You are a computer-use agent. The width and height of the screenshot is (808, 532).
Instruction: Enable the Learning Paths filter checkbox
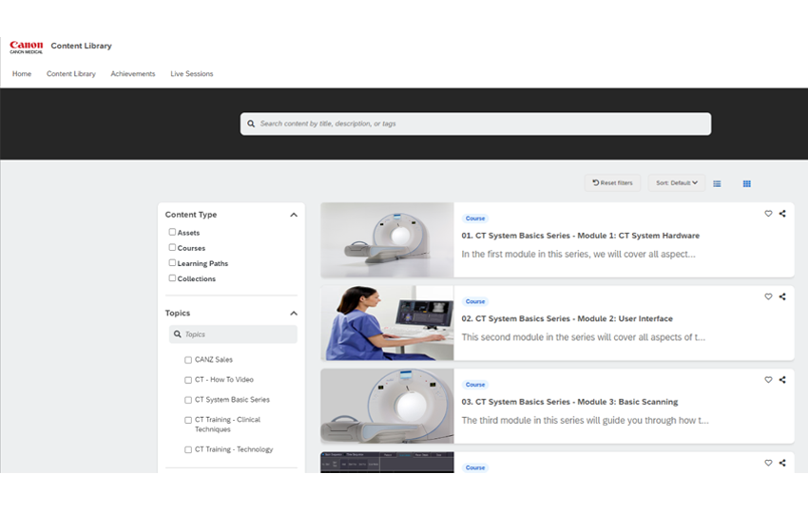[x=172, y=262]
